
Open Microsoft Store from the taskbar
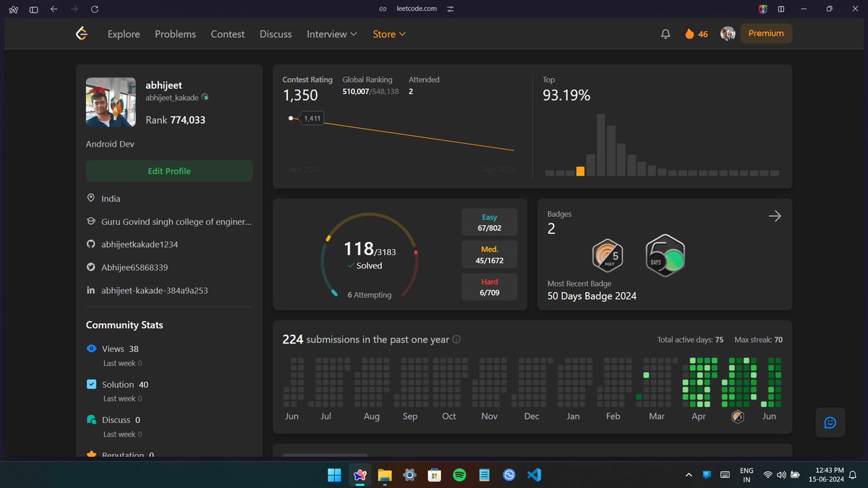pyautogui.click(x=434, y=475)
